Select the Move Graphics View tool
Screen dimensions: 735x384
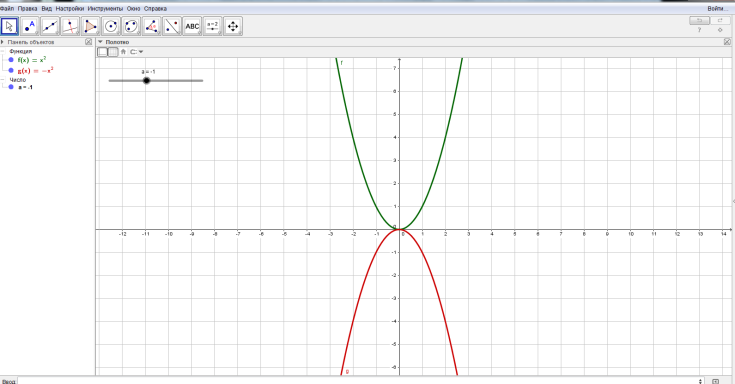[x=233, y=26]
